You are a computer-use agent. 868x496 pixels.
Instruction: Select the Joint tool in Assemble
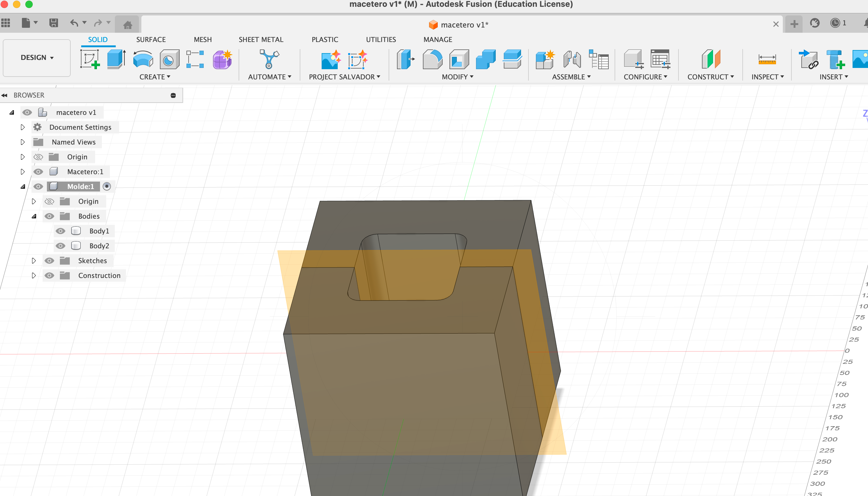pyautogui.click(x=572, y=59)
